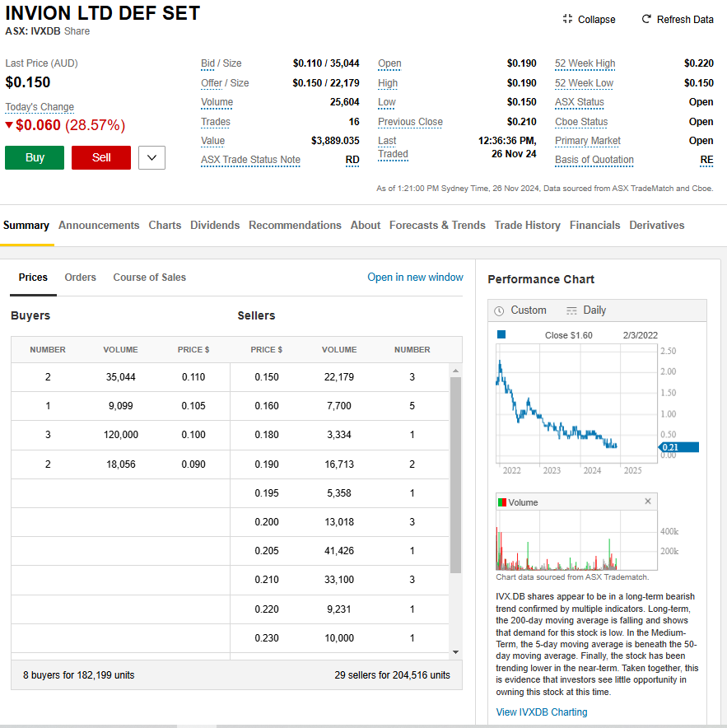Click the Refresh Data circular arrow icon
Image resolution: width=727 pixels, height=728 pixels.
(646, 19)
